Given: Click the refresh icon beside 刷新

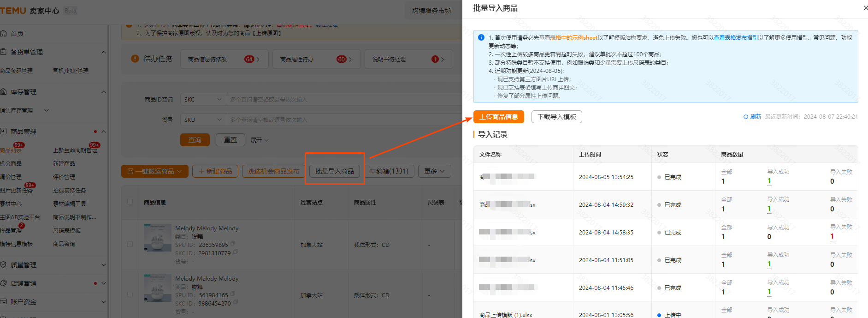Looking at the screenshot, I should [x=745, y=117].
